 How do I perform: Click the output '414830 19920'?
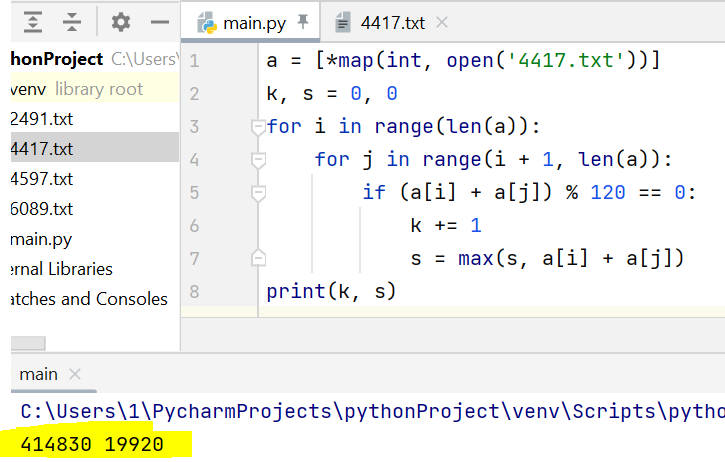point(92,444)
